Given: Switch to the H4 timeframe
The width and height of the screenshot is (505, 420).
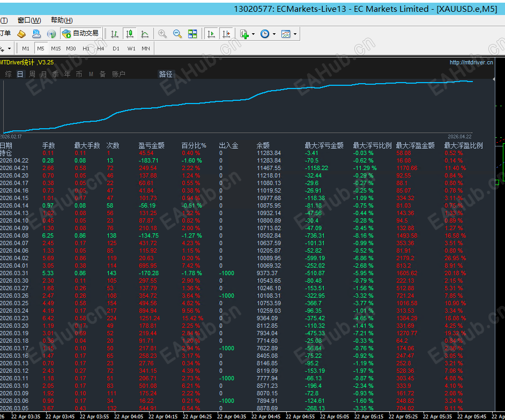Looking at the screenshot, I should tap(101, 48).
